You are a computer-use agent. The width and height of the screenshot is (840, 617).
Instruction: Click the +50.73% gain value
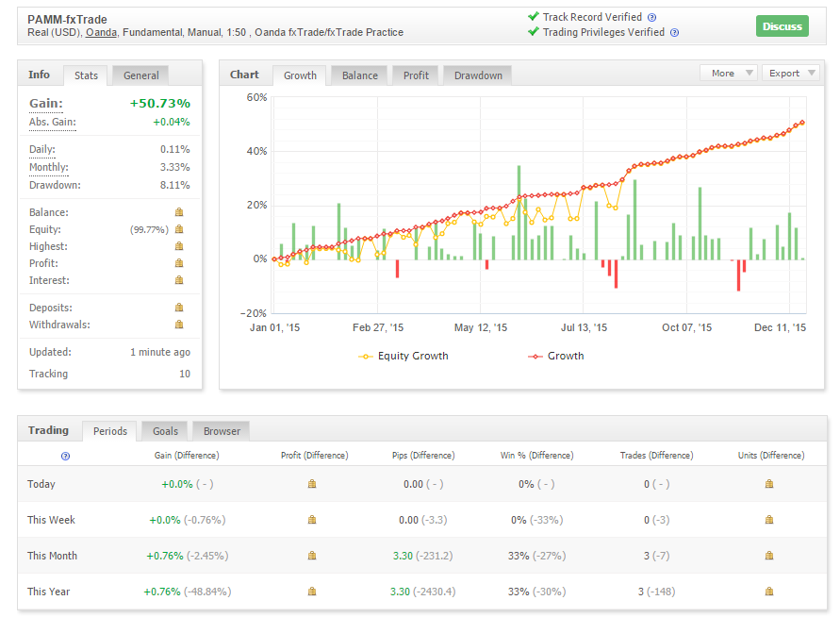click(x=160, y=104)
